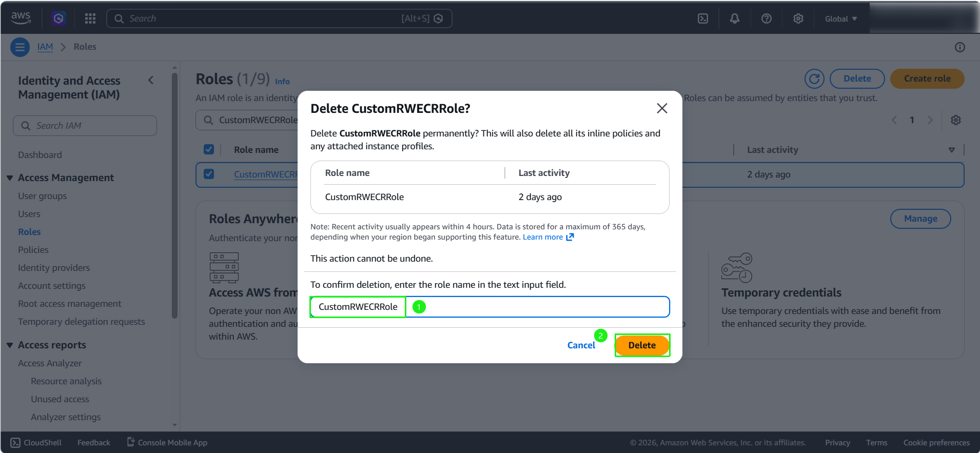
Task: Refresh the roles list
Action: 814,78
